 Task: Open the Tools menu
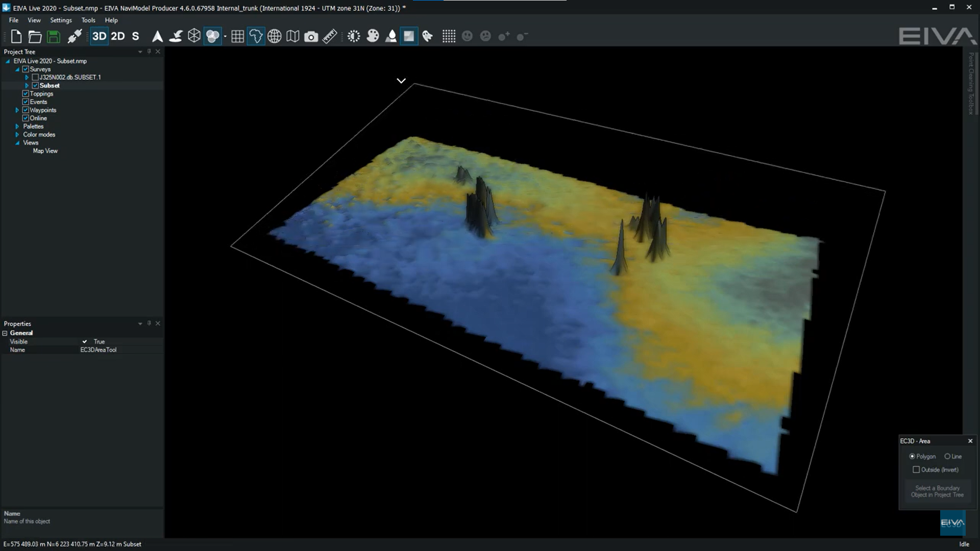pos(88,20)
